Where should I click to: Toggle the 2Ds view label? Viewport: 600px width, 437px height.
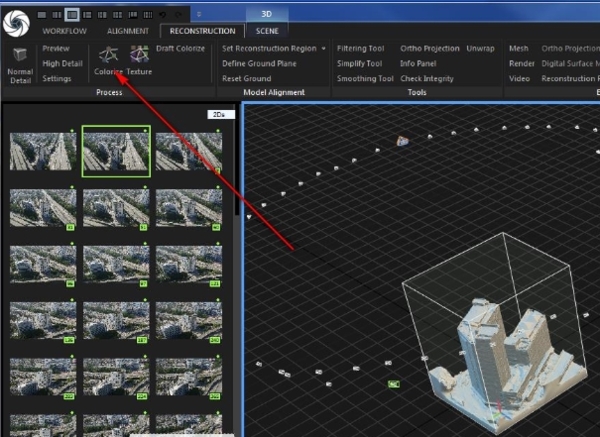point(219,114)
